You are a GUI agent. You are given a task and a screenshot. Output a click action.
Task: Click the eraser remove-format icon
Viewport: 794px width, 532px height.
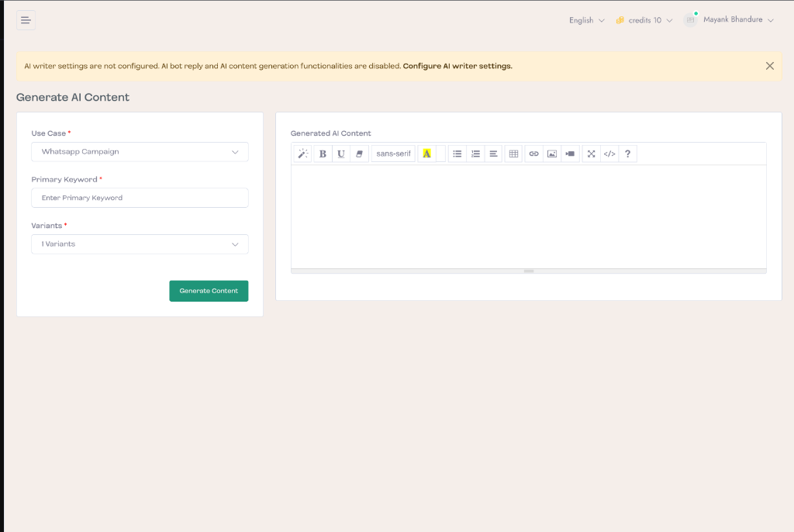click(359, 154)
